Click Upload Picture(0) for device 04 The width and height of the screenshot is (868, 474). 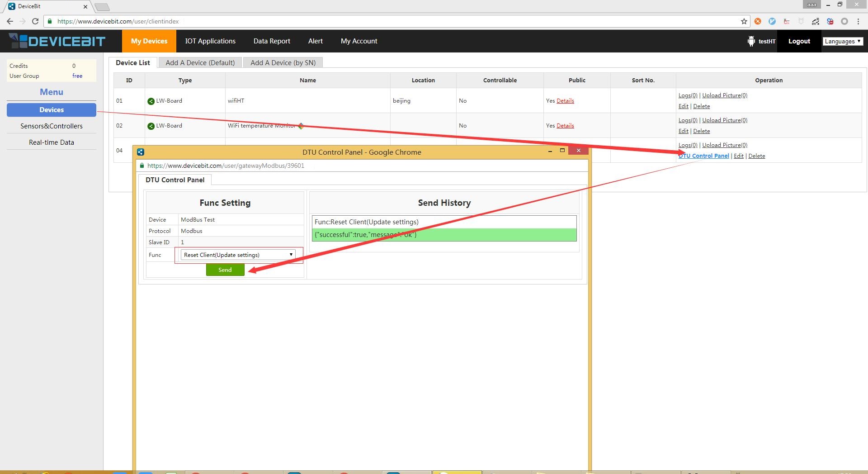point(725,145)
